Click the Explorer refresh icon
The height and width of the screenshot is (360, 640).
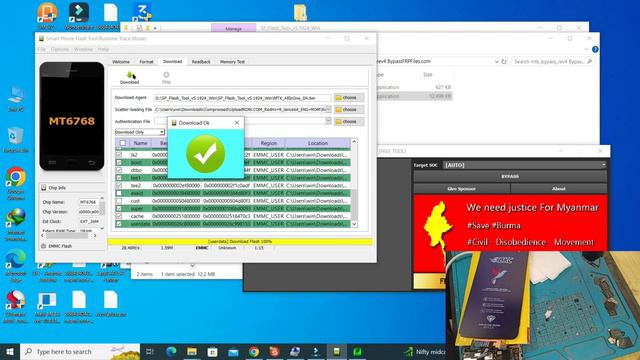(504, 62)
